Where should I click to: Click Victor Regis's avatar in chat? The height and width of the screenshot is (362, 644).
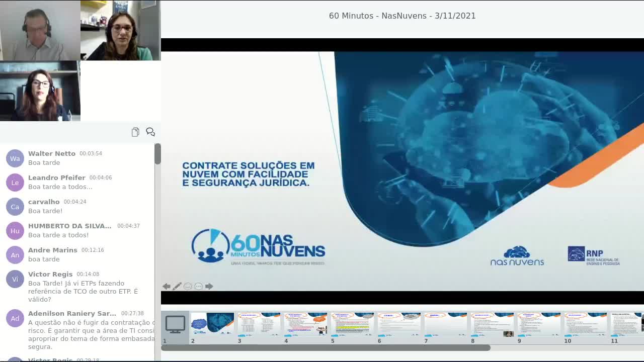tap(15, 279)
